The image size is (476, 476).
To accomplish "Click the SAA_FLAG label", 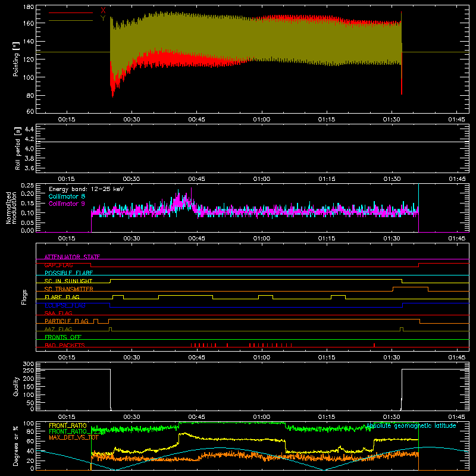I will tap(58, 313).
